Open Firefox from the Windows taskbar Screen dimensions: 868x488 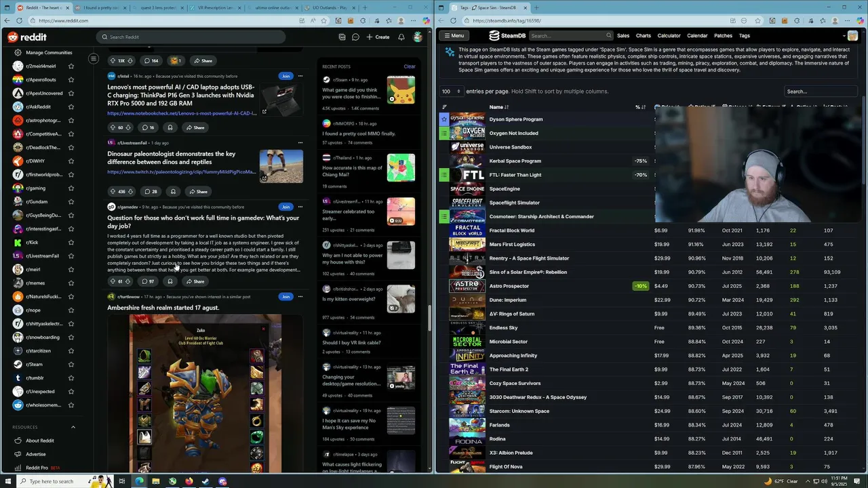189,481
